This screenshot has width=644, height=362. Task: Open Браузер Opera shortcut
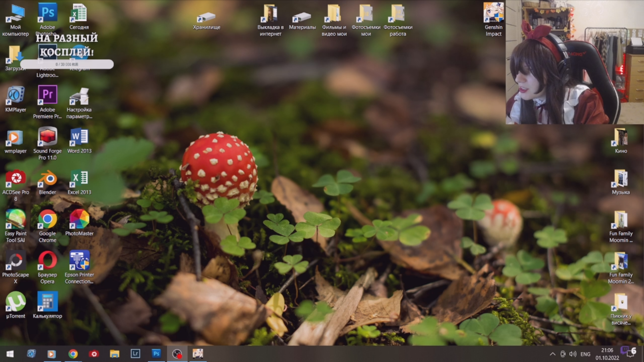coord(47,267)
